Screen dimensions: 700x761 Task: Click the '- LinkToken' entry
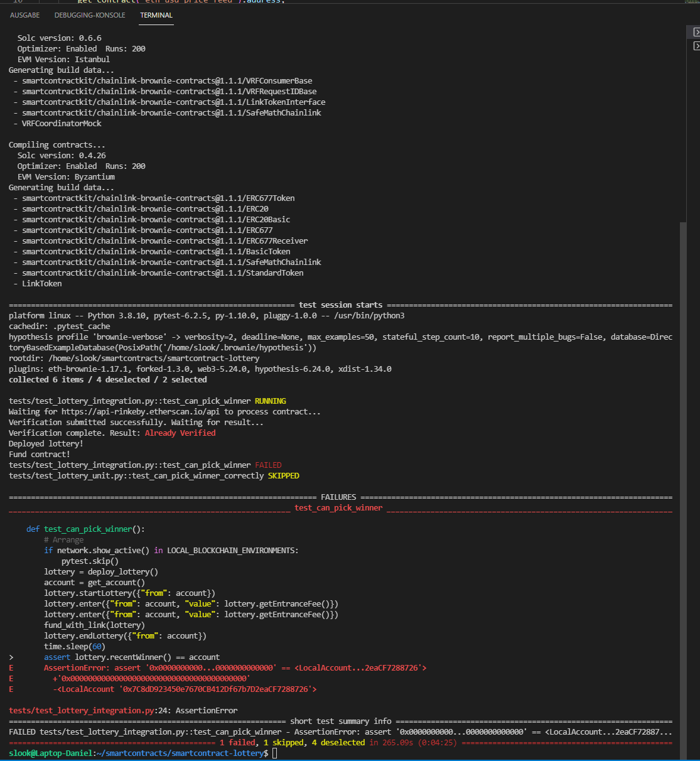point(38,284)
